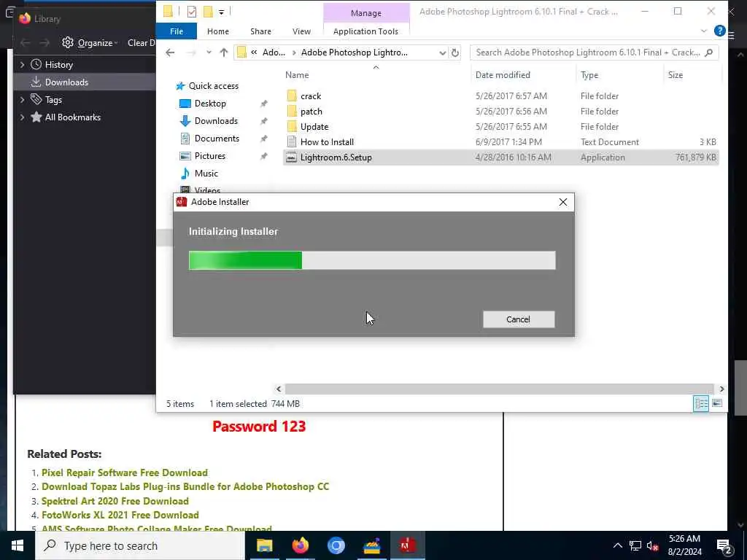
Task: Open network status tray icon
Action: click(x=635, y=546)
